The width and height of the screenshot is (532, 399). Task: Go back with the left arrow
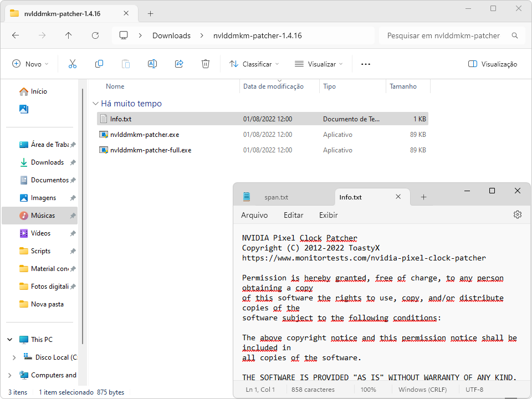[x=16, y=35]
